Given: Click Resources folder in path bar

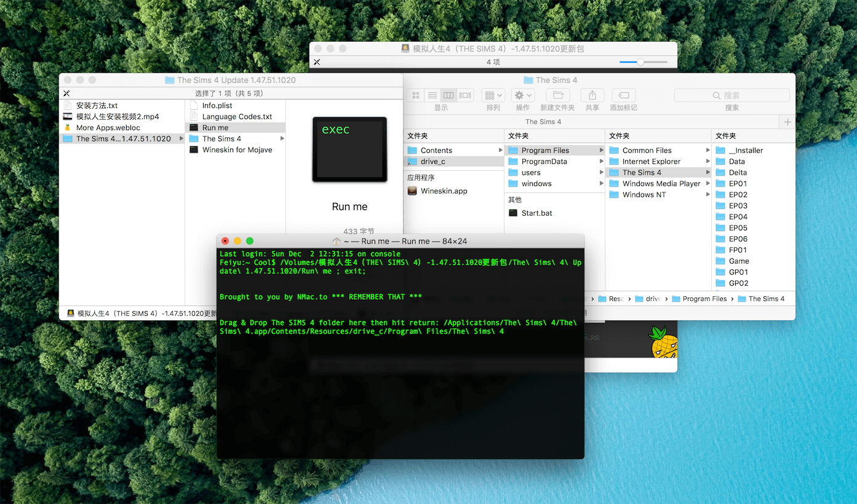Looking at the screenshot, I should click(611, 299).
